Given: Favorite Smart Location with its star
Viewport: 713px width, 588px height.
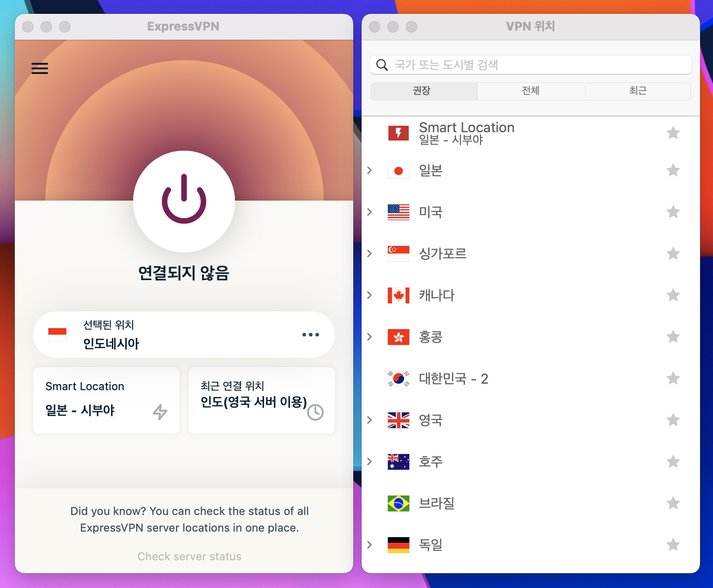Looking at the screenshot, I should click(673, 133).
